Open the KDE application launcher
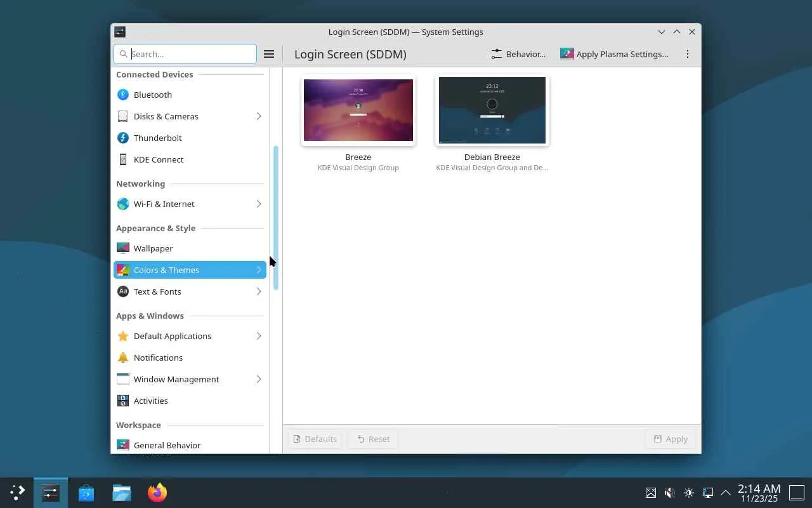Screen dimensions: 812x508 pos(17,492)
